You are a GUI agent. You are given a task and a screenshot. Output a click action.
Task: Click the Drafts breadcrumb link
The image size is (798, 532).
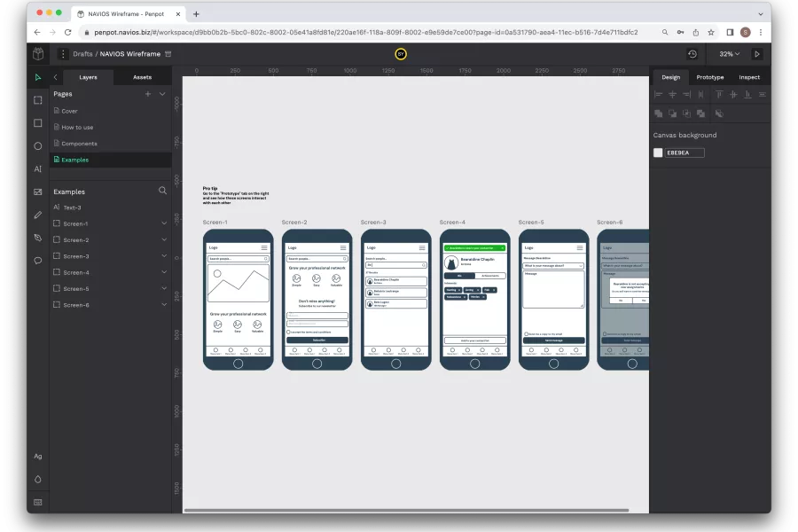point(82,54)
